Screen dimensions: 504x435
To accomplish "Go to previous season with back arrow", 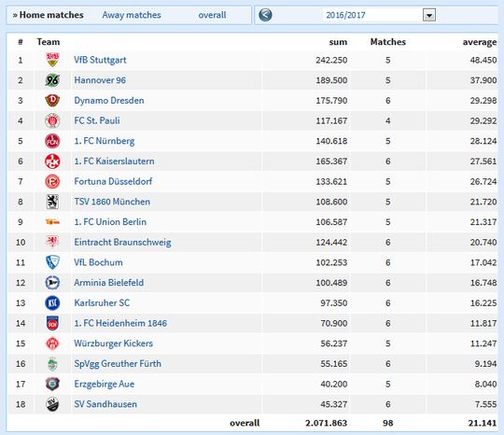I will [265, 15].
